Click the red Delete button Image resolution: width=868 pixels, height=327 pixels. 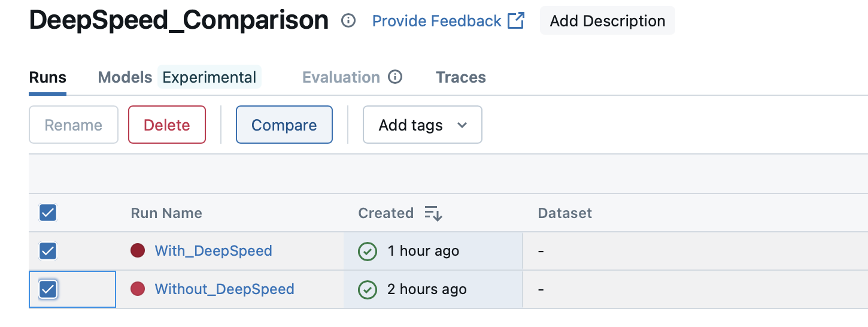pyautogui.click(x=167, y=125)
